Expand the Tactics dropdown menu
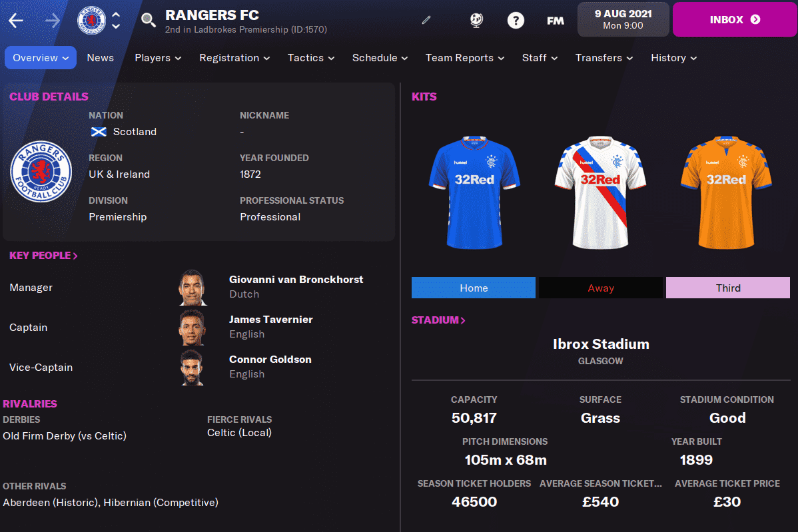Screen dimensions: 798x532 click(x=311, y=58)
